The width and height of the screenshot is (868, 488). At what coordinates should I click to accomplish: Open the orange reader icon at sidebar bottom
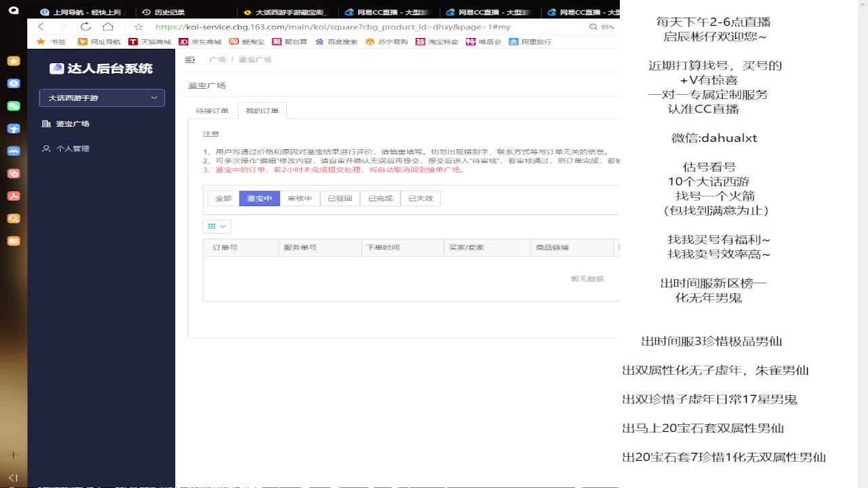(14, 241)
